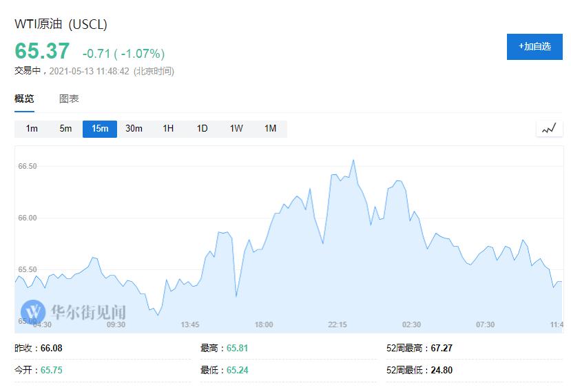Click the WTI原油 (USCL) title
This screenshot has height=392, width=571.
click(61, 24)
